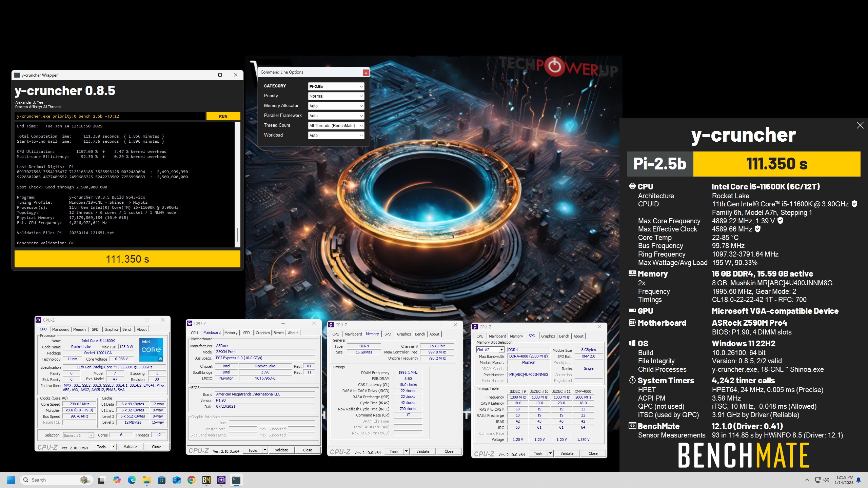Click the CPUID verified shield badge
Image resolution: width=868 pixels, height=488 pixels.
pos(854,204)
